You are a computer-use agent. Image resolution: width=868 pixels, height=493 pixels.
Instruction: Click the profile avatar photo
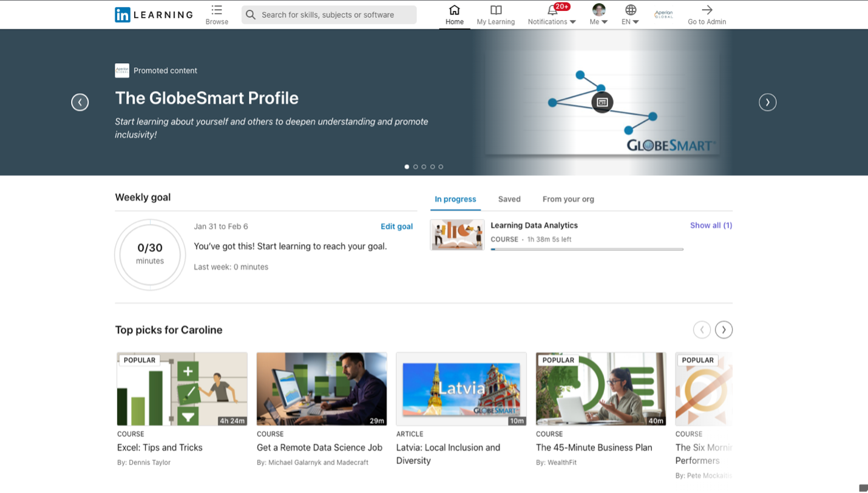598,10
